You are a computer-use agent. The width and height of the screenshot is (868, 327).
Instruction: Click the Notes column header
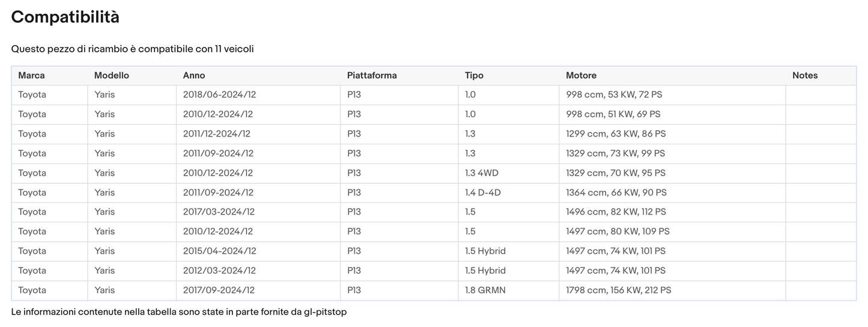pyautogui.click(x=804, y=76)
